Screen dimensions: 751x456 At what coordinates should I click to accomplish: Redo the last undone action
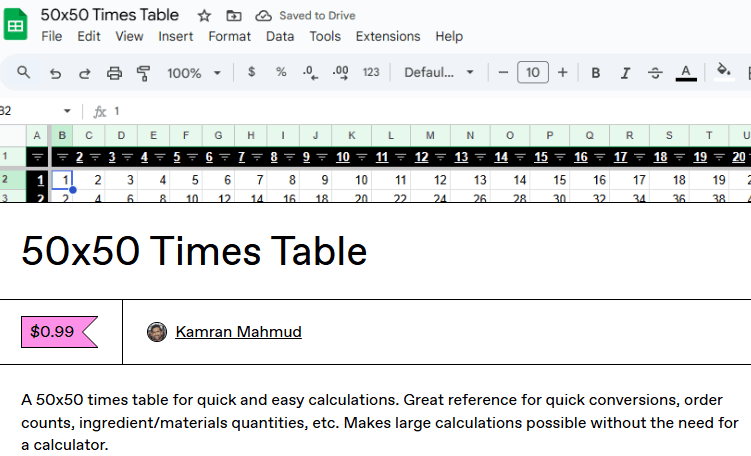[x=84, y=73]
